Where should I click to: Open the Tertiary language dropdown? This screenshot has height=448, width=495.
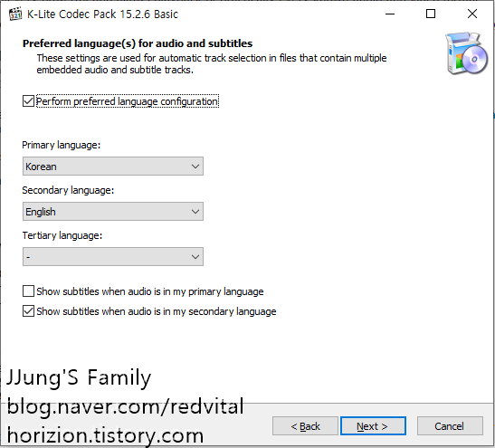click(x=113, y=257)
